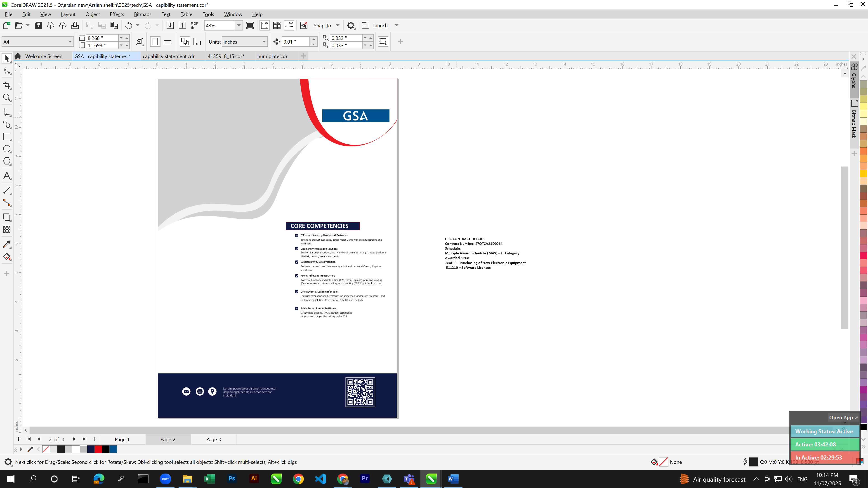
Task: Go to next page arrow
Action: pyautogui.click(x=74, y=439)
